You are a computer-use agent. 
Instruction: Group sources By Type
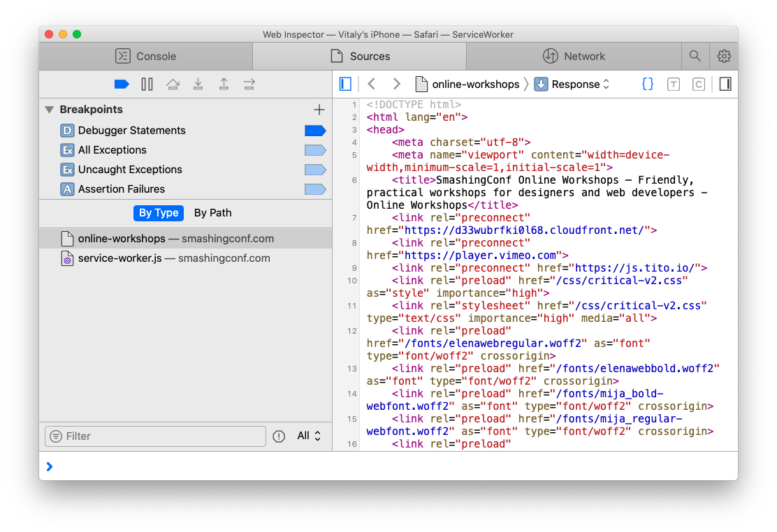(159, 213)
